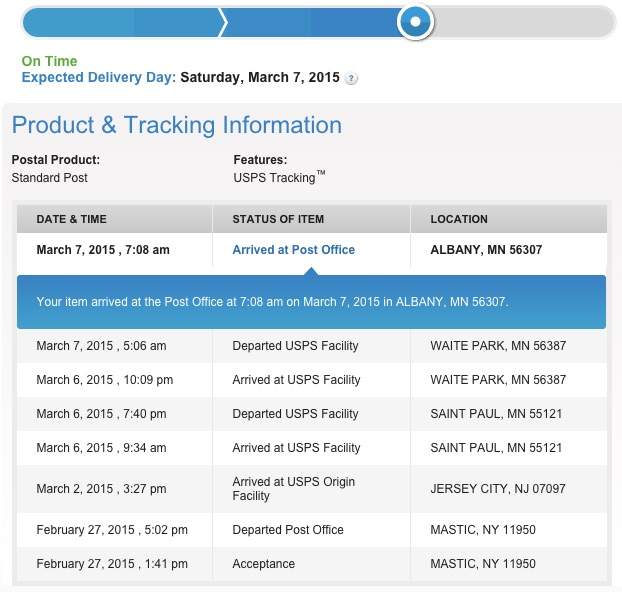Viewport: 622px width, 592px height.
Task: Open the Arrived at Post Office status link
Action: coord(294,250)
